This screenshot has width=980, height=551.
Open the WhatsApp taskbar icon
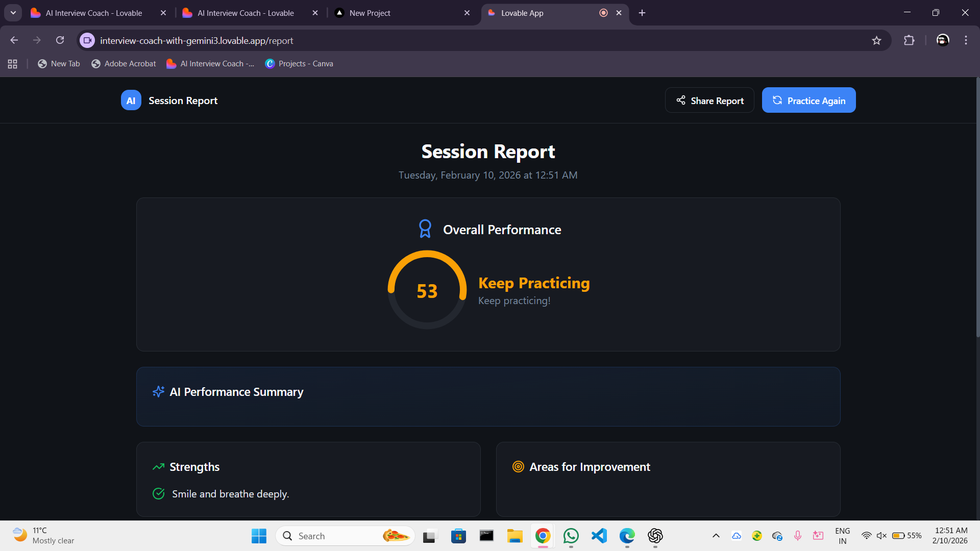(x=571, y=536)
